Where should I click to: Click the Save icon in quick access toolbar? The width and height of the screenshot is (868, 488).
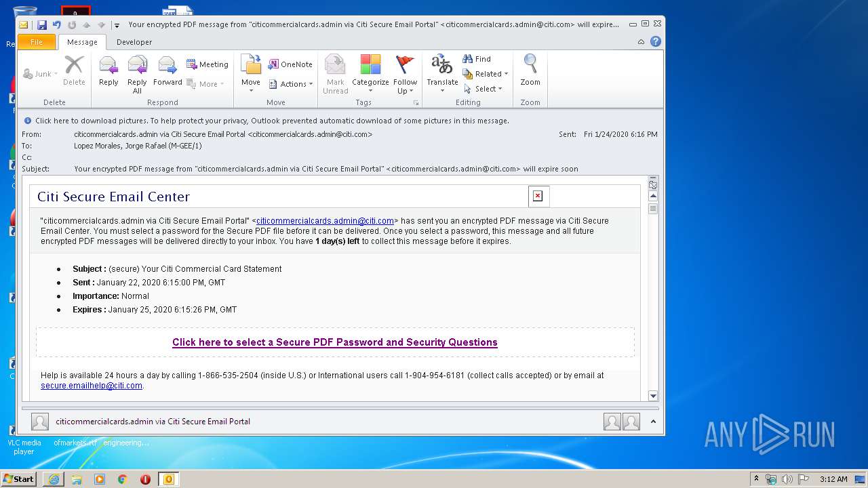tap(42, 24)
